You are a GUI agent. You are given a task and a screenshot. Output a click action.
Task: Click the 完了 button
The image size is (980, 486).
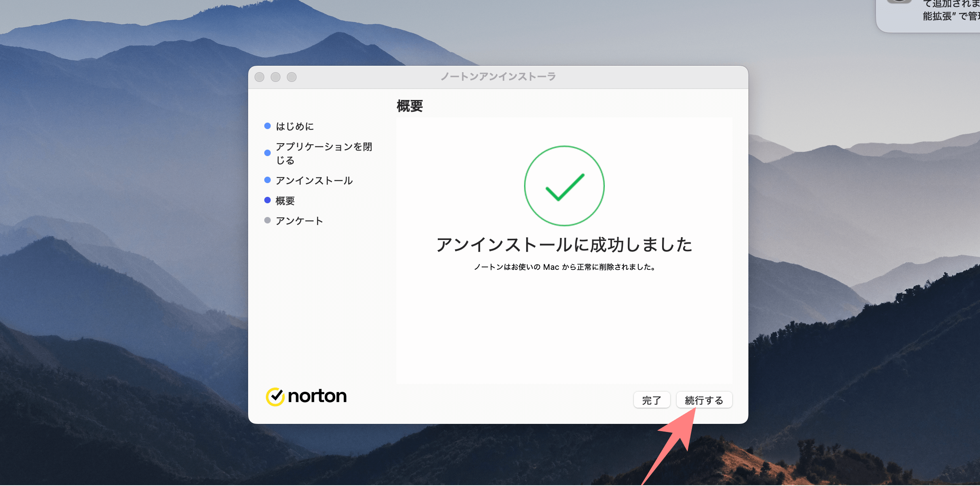[652, 400]
